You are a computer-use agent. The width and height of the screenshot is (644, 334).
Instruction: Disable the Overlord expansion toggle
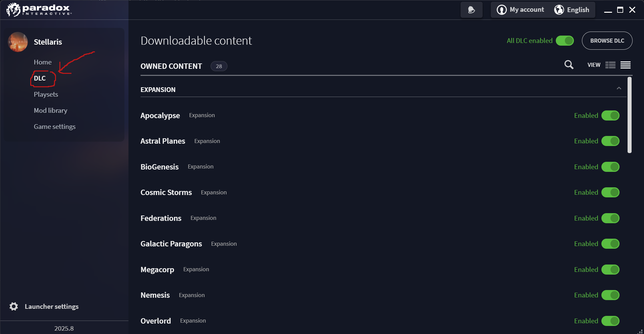pos(610,321)
